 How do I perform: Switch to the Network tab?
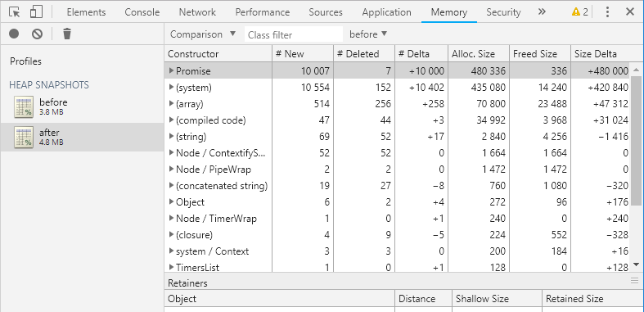197,12
